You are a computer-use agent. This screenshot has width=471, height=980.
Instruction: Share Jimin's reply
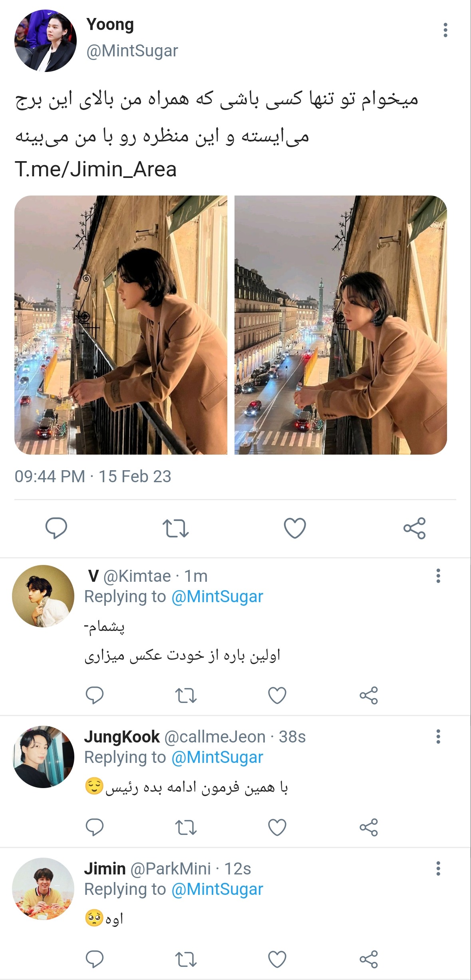coord(368,959)
